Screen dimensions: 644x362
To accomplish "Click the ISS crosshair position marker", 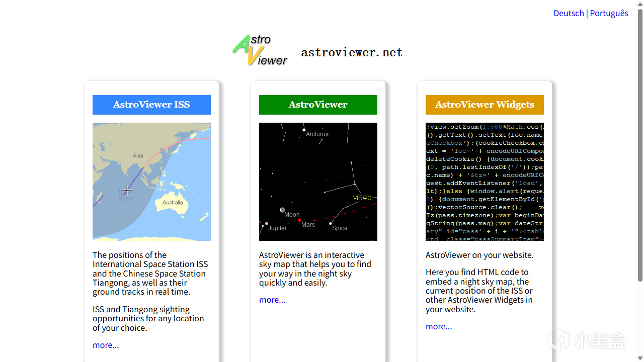I will click(126, 190).
